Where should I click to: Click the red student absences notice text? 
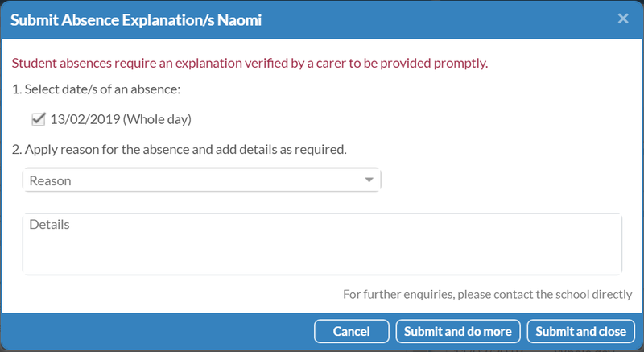(x=250, y=64)
